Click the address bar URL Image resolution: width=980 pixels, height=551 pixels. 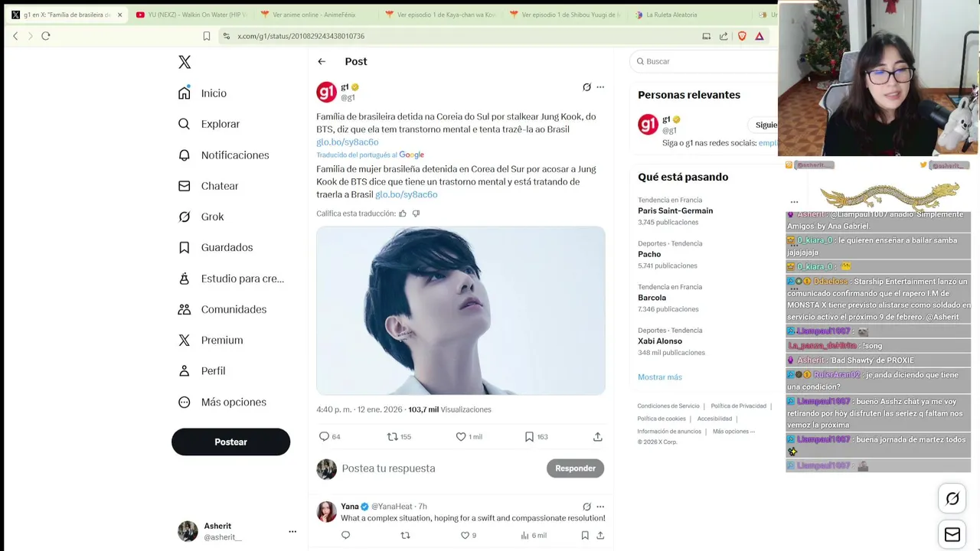click(301, 36)
